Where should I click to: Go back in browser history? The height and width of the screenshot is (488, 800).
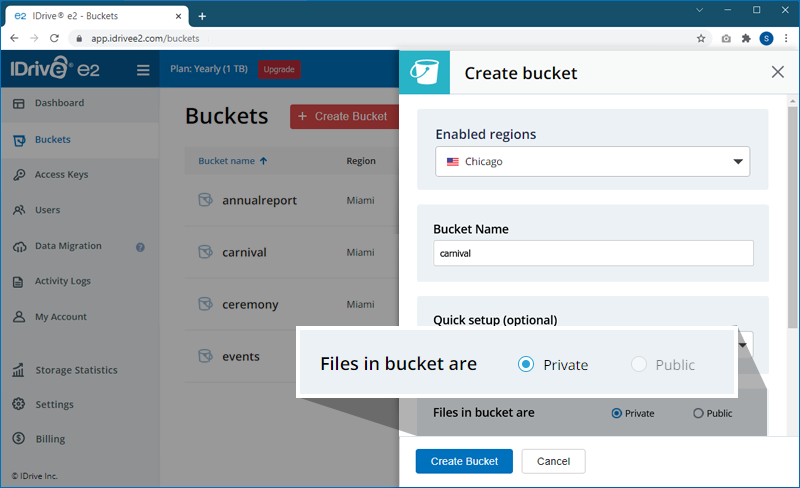(x=14, y=38)
